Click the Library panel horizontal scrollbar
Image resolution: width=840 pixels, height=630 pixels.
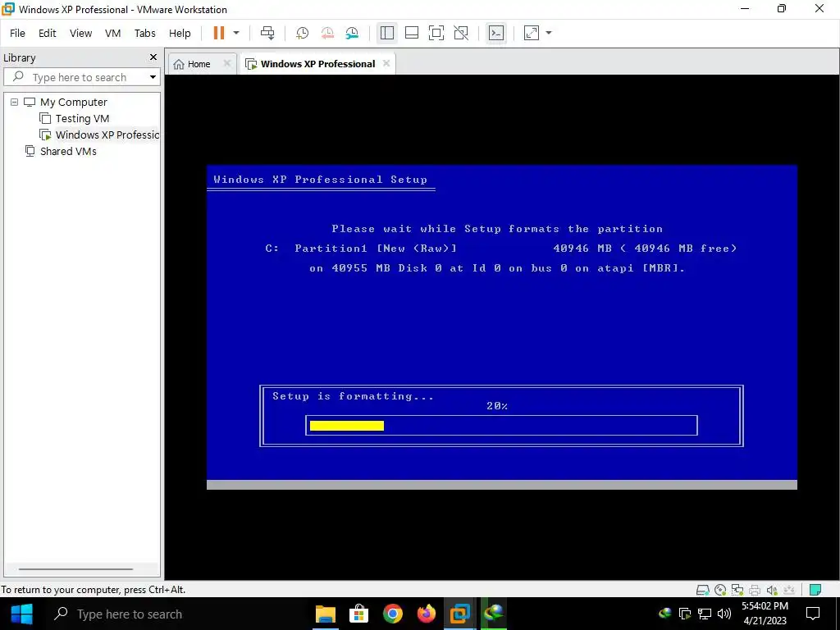pos(75,569)
